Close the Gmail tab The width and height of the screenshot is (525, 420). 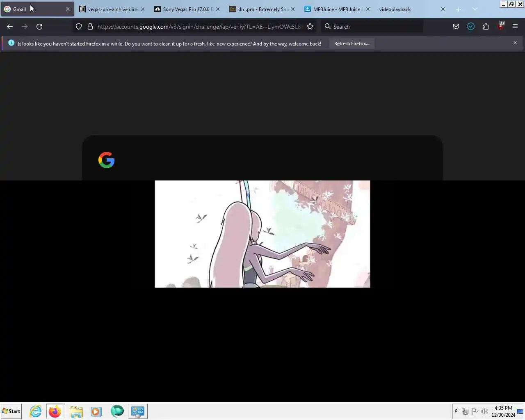(x=68, y=9)
